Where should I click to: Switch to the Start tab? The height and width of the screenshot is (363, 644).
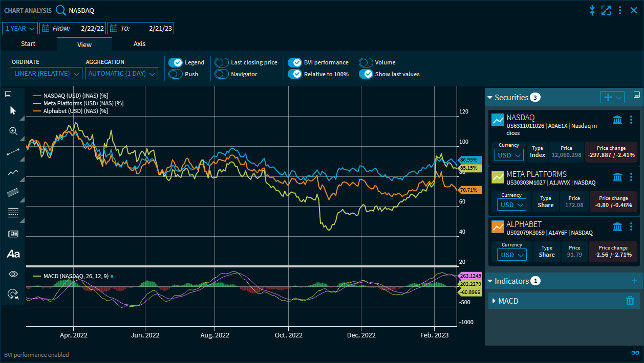[28, 44]
